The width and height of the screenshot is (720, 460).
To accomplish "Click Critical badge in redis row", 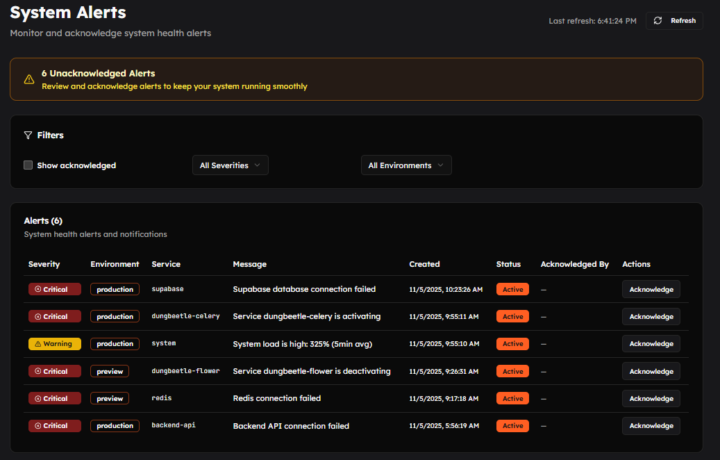I will (55, 398).
